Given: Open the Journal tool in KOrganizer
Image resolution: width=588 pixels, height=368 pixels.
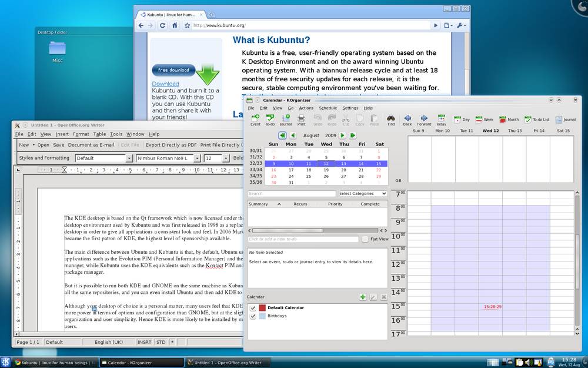Looking at the screenshot, I should coord(286,119).
